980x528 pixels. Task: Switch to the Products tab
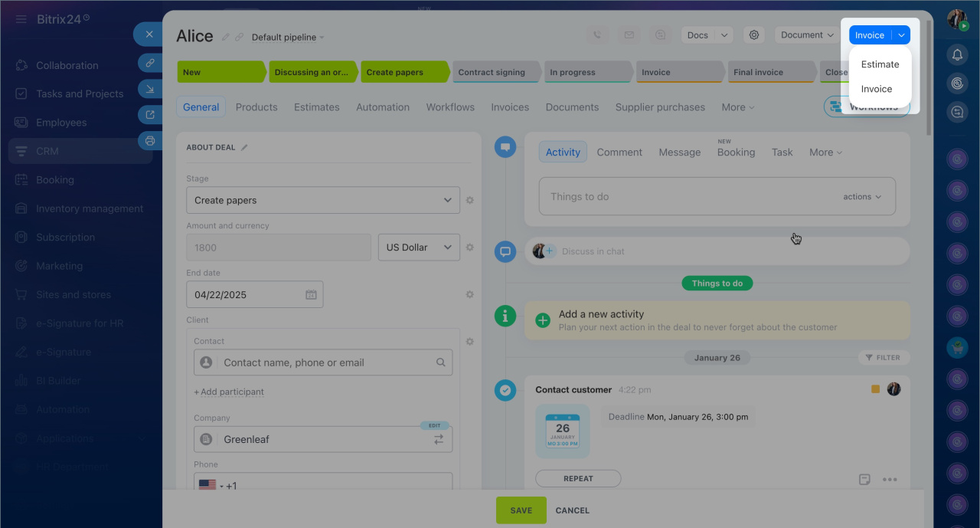pos(256,107)
